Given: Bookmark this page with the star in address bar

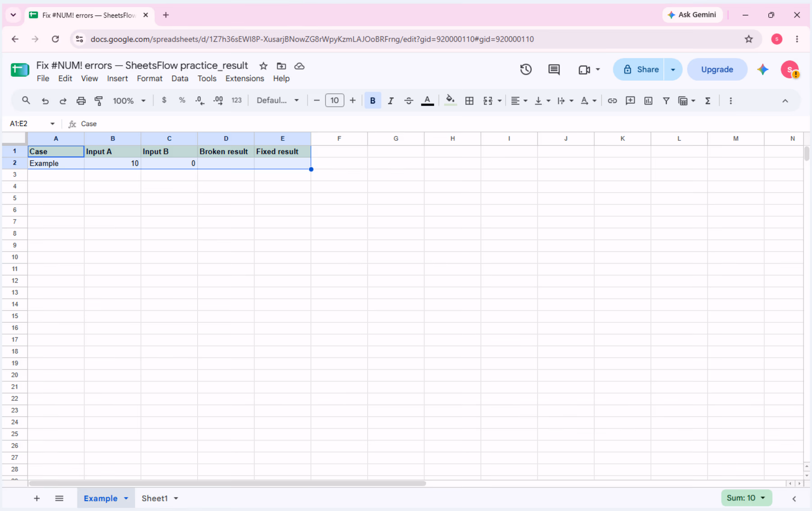Looking at the screenshot, I should click(749, 39).
